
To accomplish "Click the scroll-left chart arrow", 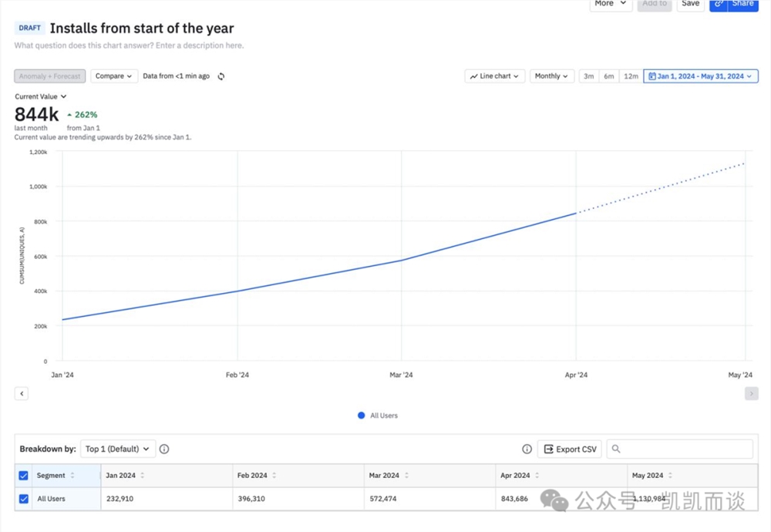I will point(22,393).
